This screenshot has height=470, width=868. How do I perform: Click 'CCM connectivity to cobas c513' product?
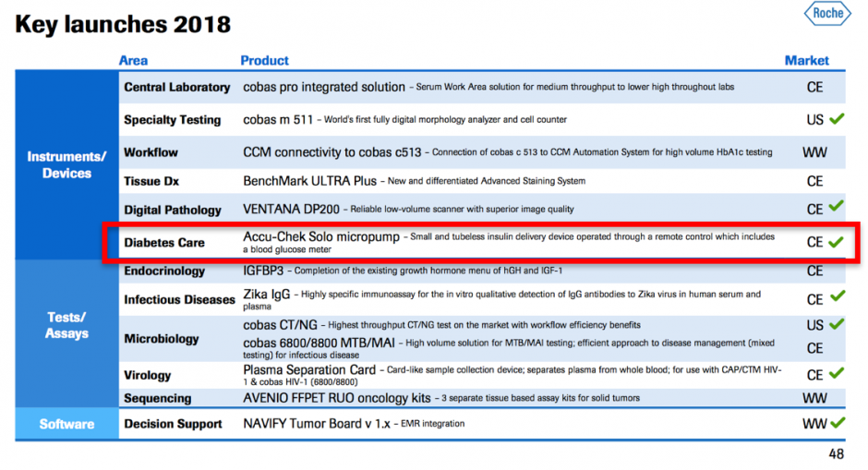point(332,152)
